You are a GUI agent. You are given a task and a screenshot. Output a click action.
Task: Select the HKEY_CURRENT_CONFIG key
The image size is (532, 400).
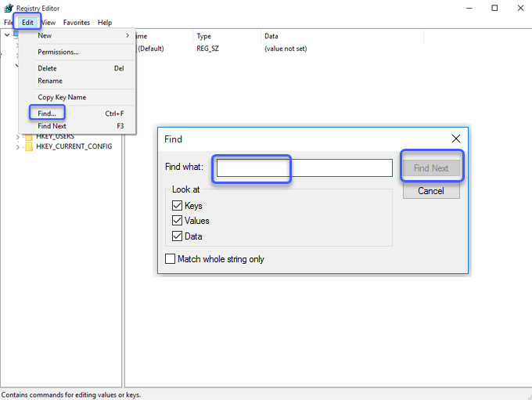tap(74, 146)
